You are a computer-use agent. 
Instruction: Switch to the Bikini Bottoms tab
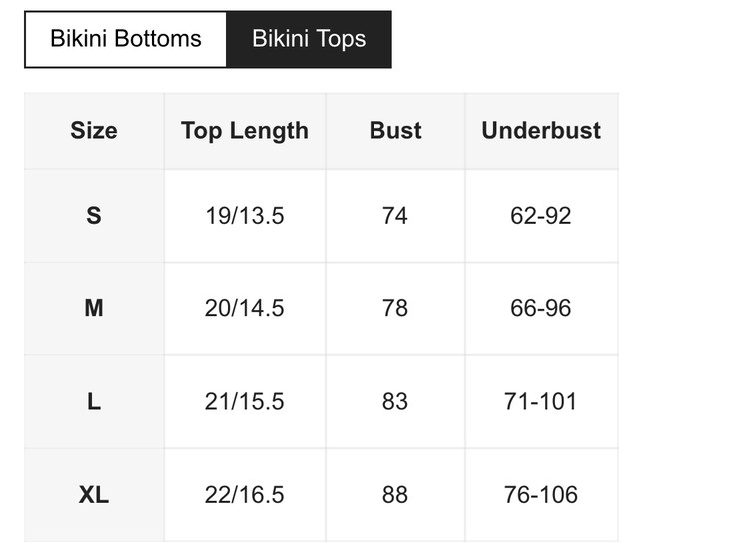tap(126, 39)
